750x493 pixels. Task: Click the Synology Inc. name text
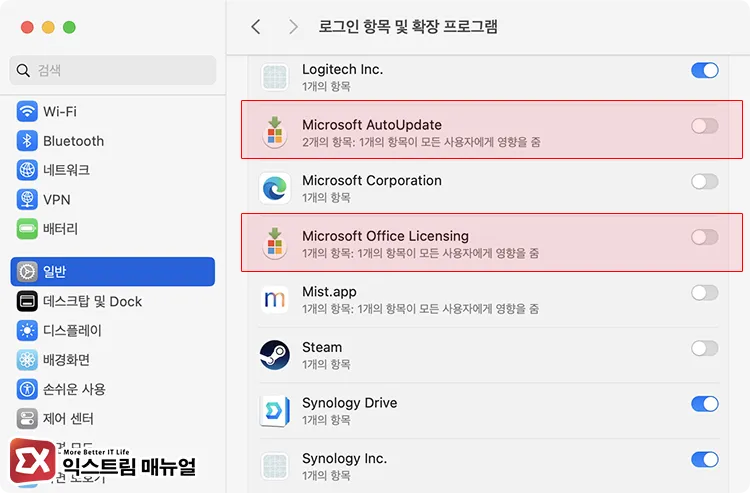pyautogui.click(x=344, y=459)
